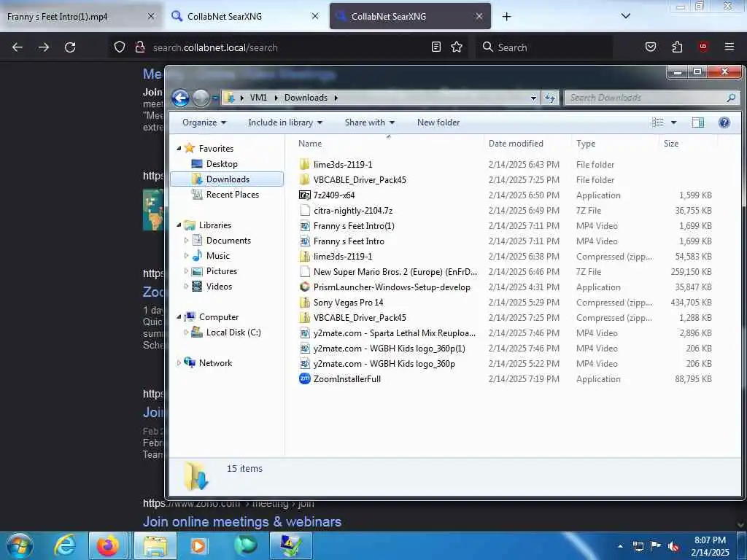This screenshot has height=560, width=747.
Task: Click Downloads in the breadcrumb path
Action: pos(306,98)
